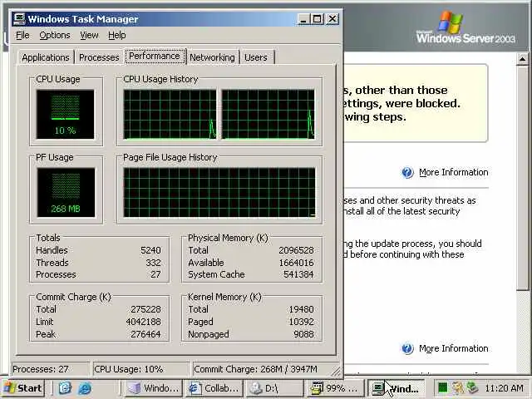This screenshot has width=532, height=399.
Task: Switch to the Processes tab
Action: (x=99, y=57)
